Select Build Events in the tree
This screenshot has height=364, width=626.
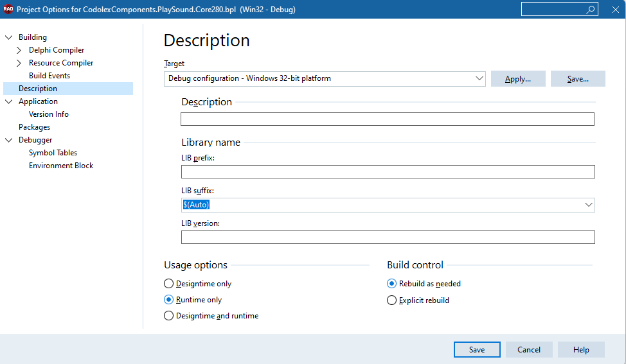pos(49,76)
